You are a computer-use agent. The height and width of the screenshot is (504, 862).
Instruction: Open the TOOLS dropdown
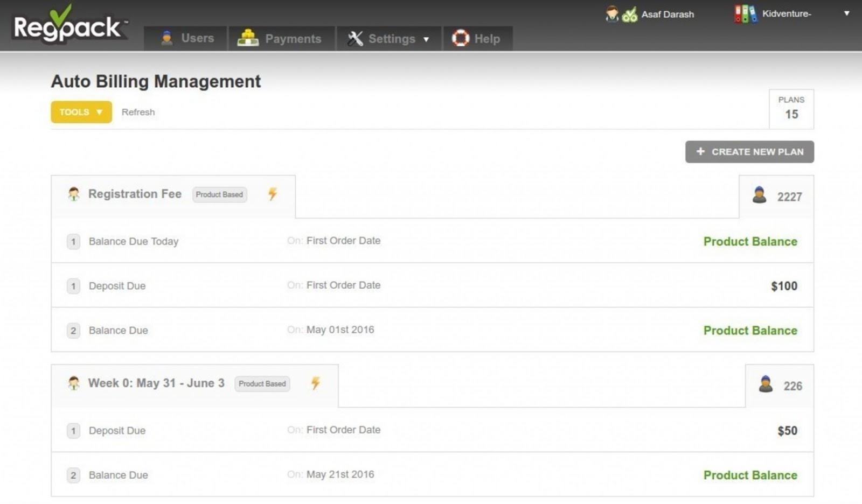coord(81,112)
